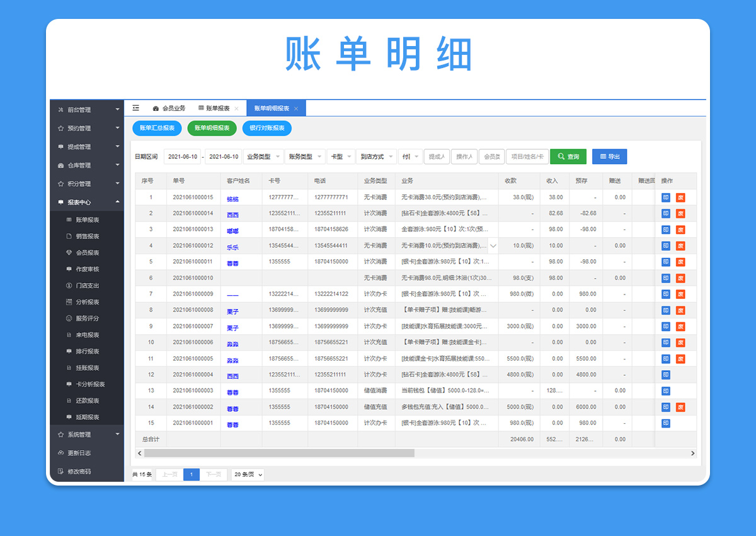
Task: Click the start date field 2021-06-10
Action: pyautogui.click(x=183, y=156)
